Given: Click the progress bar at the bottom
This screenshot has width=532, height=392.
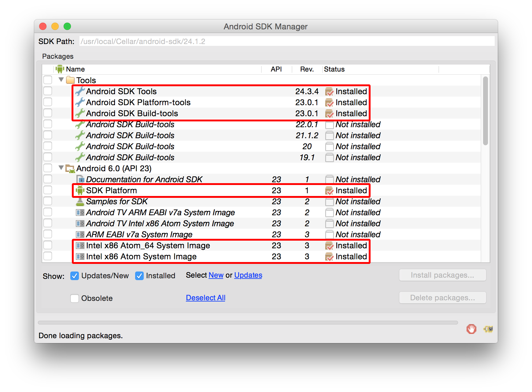Looking at the screenshot, I should pos(248,322).
